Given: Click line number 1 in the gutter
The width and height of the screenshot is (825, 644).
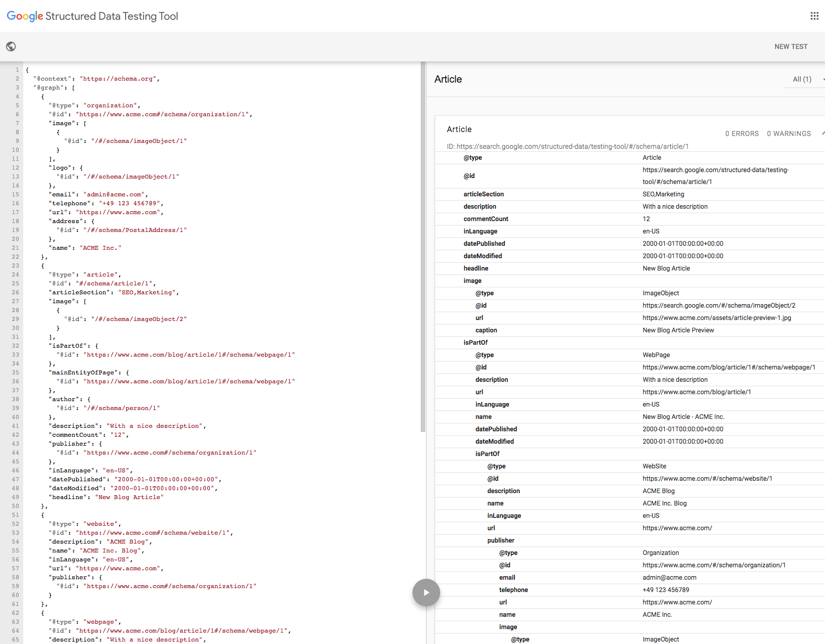Looking at the screenshot, I should 17,70.
